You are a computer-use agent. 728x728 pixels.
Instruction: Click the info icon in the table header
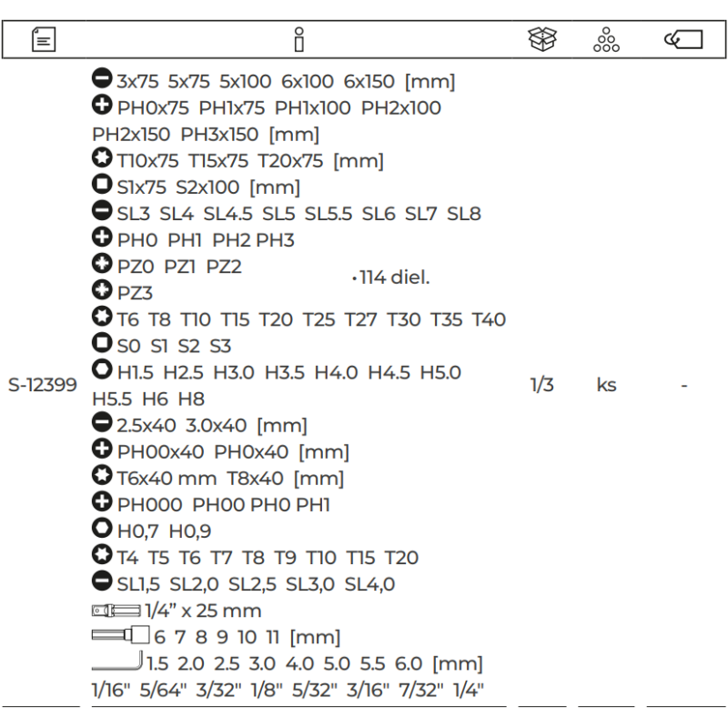298,40
